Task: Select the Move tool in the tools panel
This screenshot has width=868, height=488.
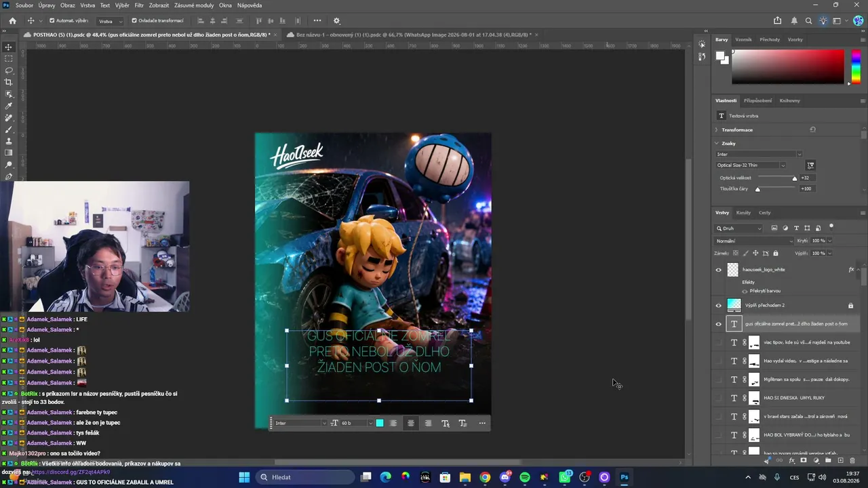Action: tap(9, 47)
